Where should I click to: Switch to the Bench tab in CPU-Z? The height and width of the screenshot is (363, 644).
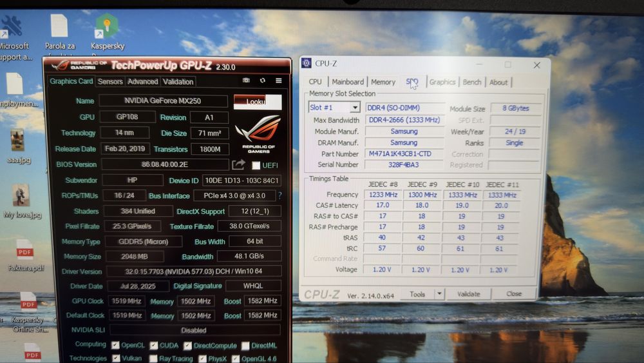click(471, 82)
